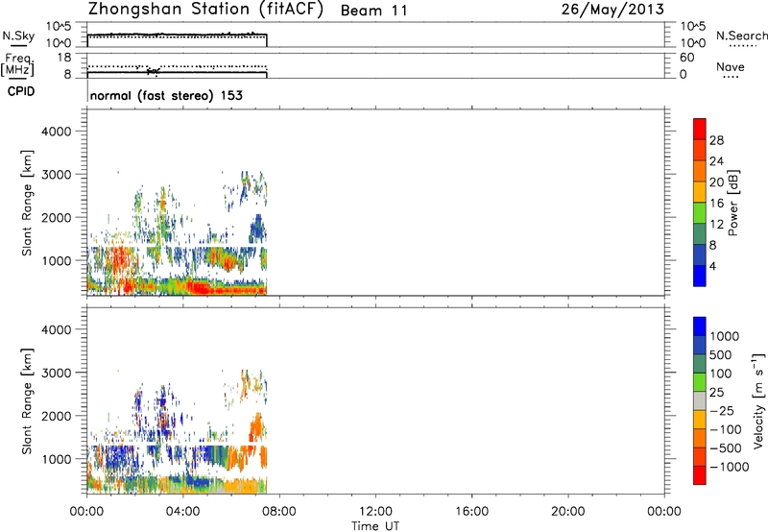Click the '-25' velocity colorbar label

721,410
